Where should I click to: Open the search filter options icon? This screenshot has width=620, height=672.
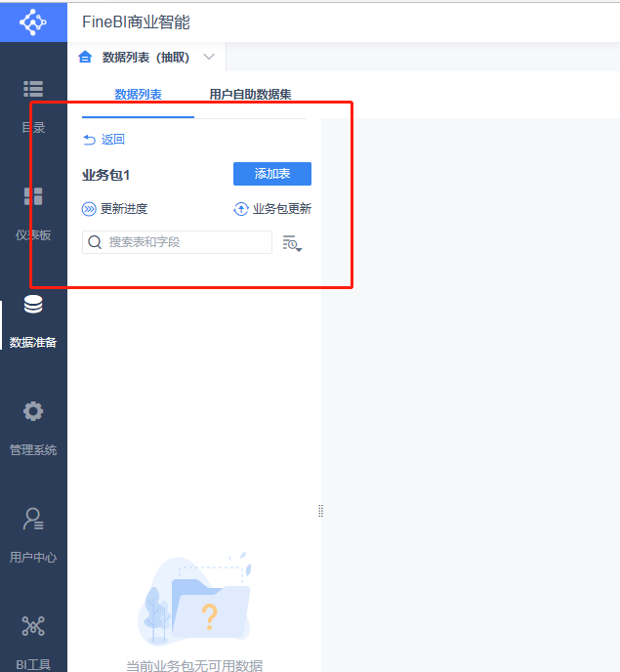(292, 243)
